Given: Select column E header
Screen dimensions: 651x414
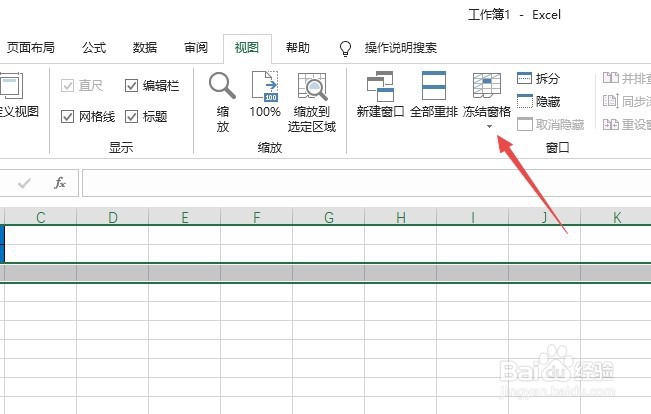Looking at the screenshot, I should pos(185,217).
